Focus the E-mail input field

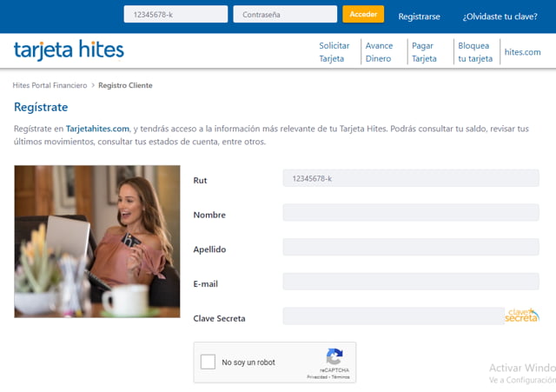(411, 282)
